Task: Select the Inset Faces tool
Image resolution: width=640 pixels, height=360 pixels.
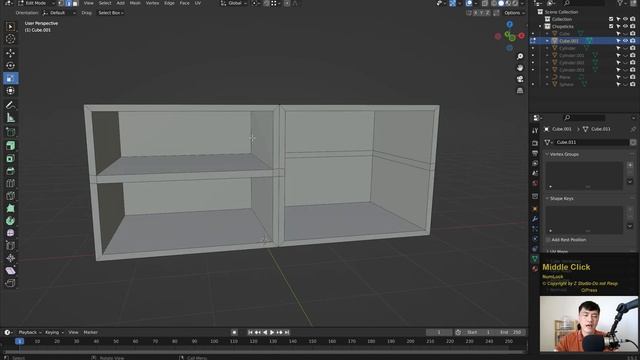Action: pyautogui.click(x=11, y=158)
